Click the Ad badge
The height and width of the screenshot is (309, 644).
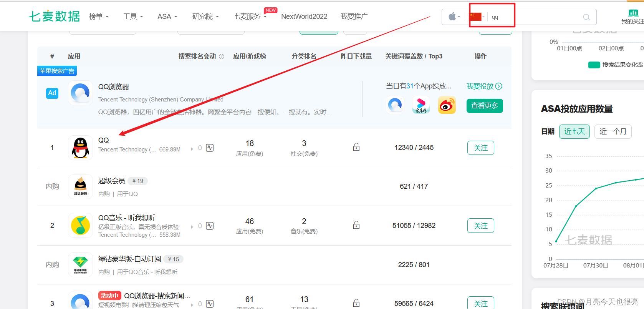coord(52,93)
